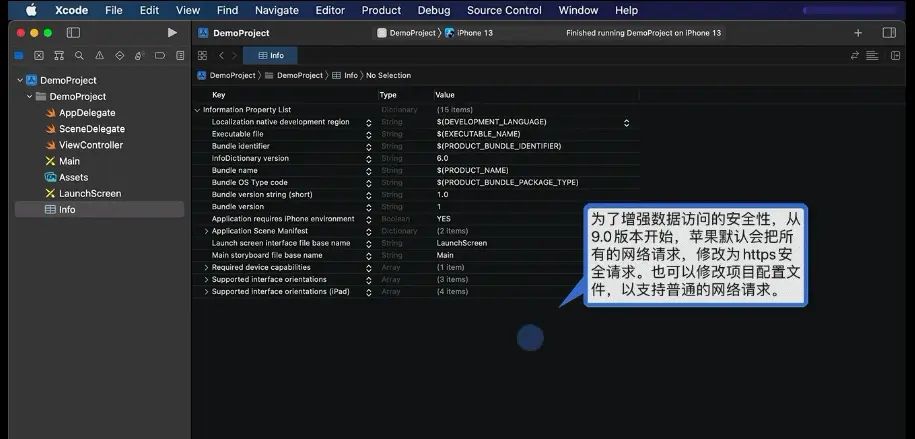Select the Debug navigator icon
This screenshot has height=439, width=915.
(x=139, y=55)
